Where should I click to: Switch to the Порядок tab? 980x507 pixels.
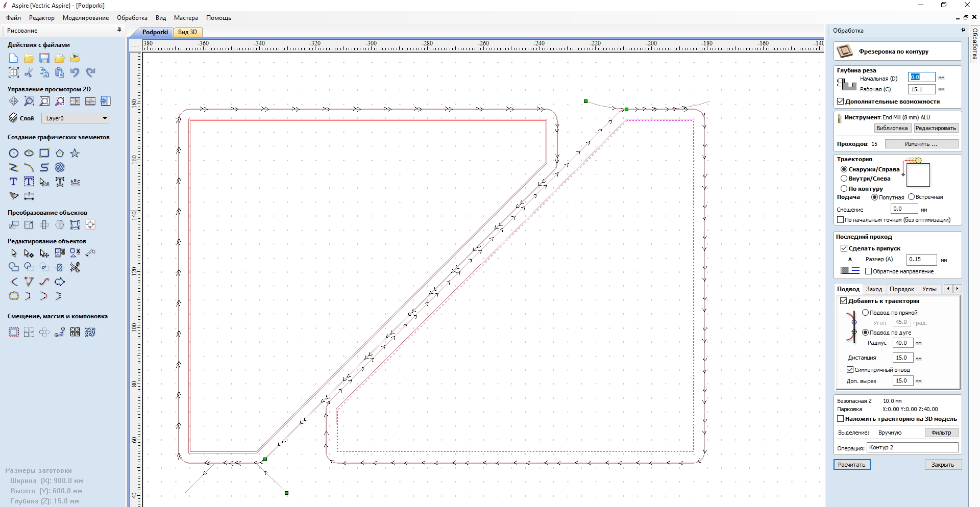(902, 289)
